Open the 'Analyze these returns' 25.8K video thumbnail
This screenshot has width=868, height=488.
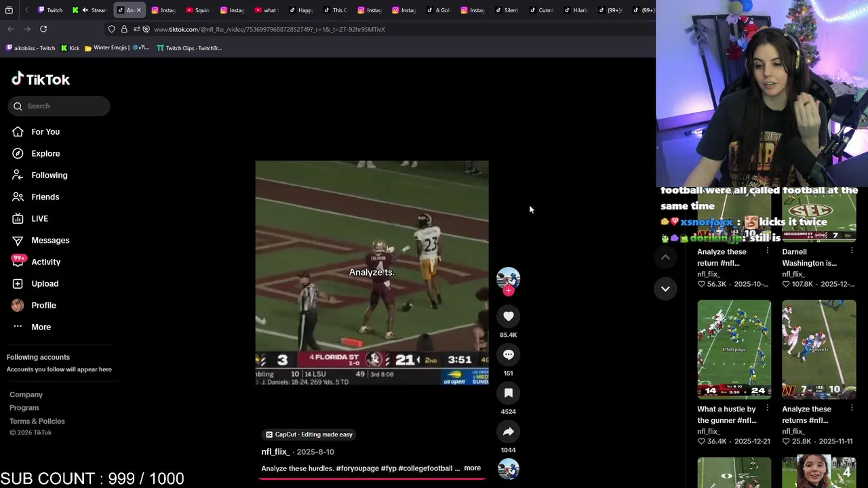[818, 350]
